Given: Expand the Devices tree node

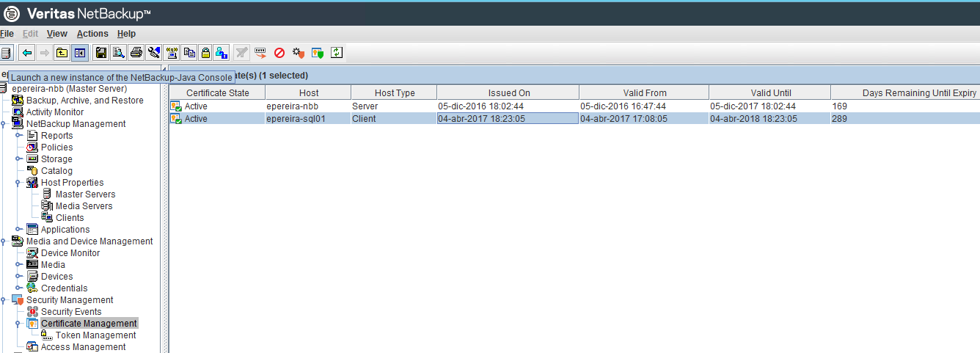Looking at the screenshot, I should point(18,277).
